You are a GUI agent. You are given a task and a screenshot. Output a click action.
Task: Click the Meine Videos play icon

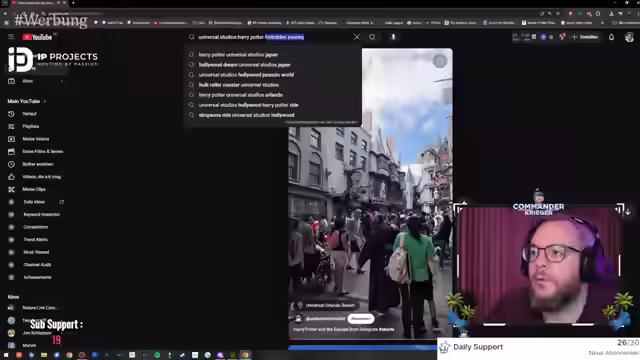click(x=11, y=139)
